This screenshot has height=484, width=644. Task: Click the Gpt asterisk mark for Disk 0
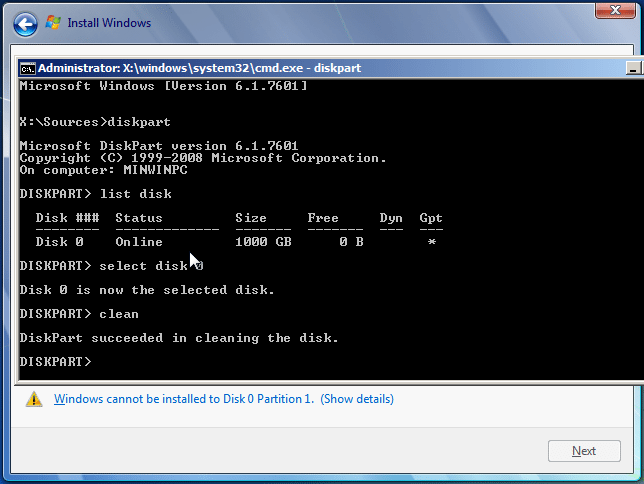(432, 242)
